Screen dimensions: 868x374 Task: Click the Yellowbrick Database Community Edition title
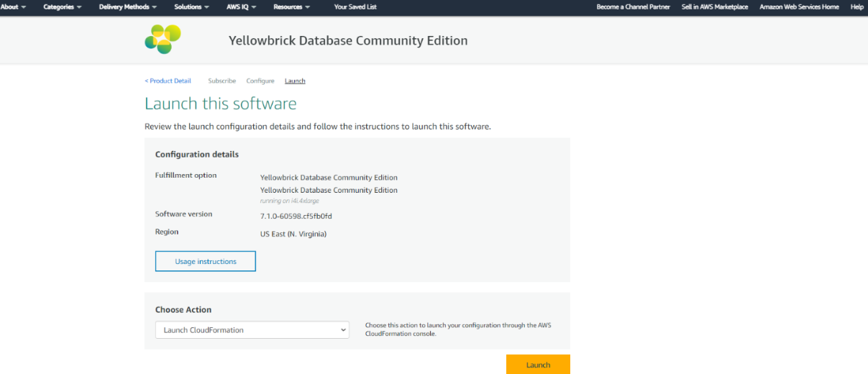coord(348,41)
